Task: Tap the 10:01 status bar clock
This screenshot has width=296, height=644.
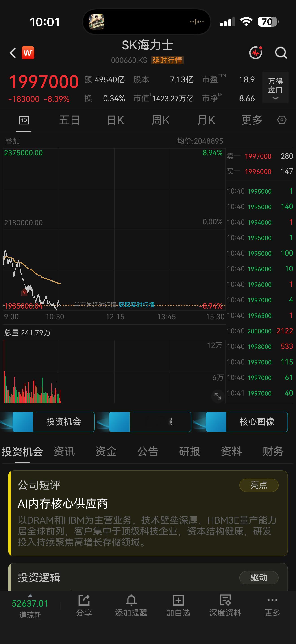Action: 45,22
